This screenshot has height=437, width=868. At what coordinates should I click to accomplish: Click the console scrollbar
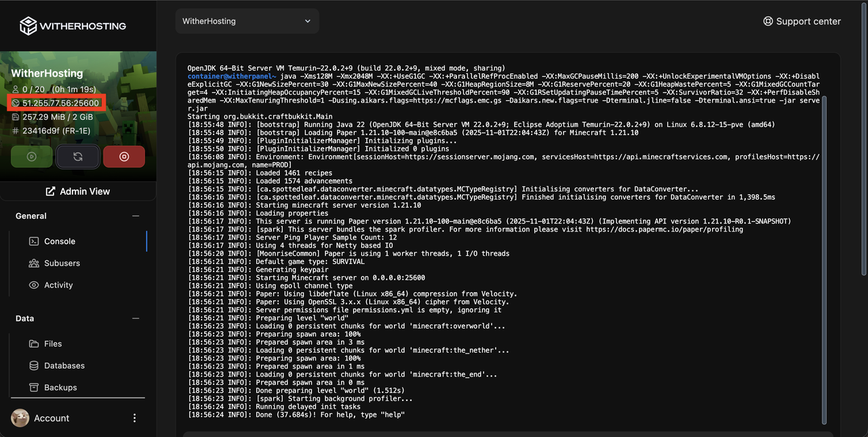click(x=825, y=258)
